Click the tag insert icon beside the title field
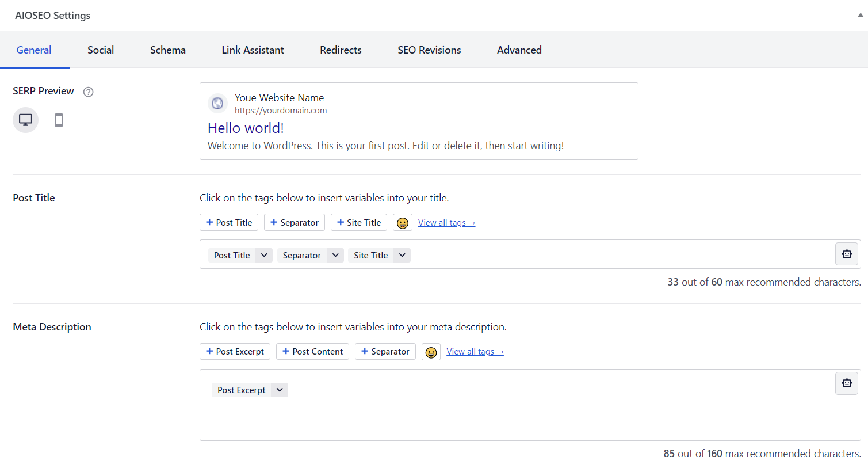868x464 pixels. tap(846, 253)
